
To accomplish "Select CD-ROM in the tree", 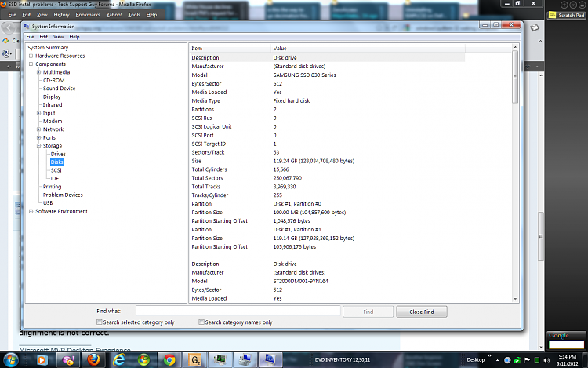I will tap(53, 80).
